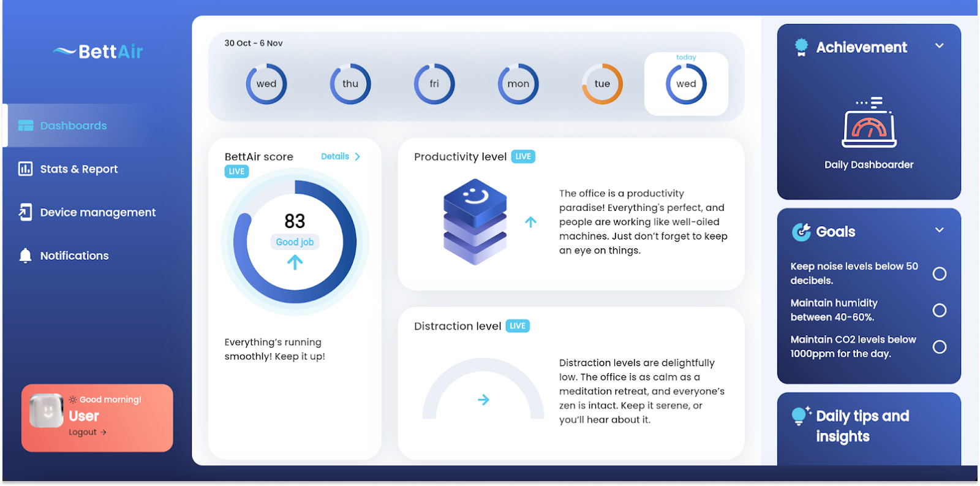Open Daily tips and insights heading
980x486 pixels.
click(862, 426)
